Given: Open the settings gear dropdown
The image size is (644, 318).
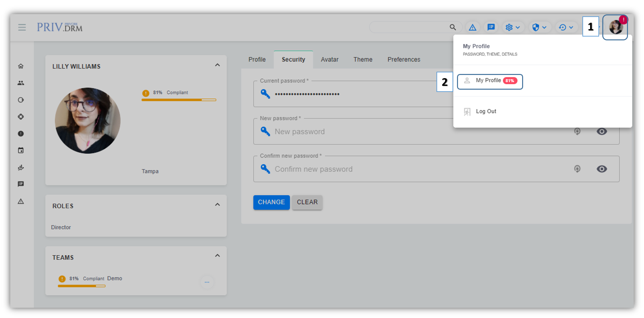Looking at the screenshot, I should pos(513,28).
